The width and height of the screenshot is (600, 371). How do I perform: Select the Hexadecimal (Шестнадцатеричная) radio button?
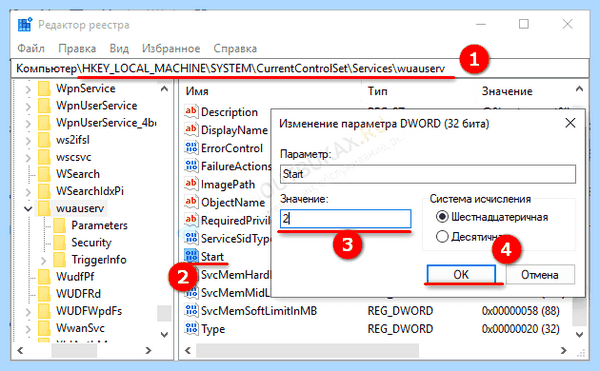[442, 217]
